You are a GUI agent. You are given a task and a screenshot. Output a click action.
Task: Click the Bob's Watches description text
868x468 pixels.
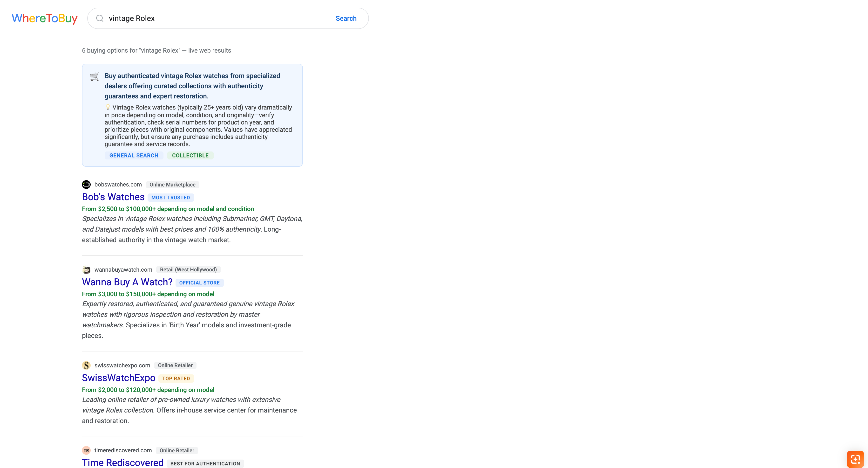192,229
